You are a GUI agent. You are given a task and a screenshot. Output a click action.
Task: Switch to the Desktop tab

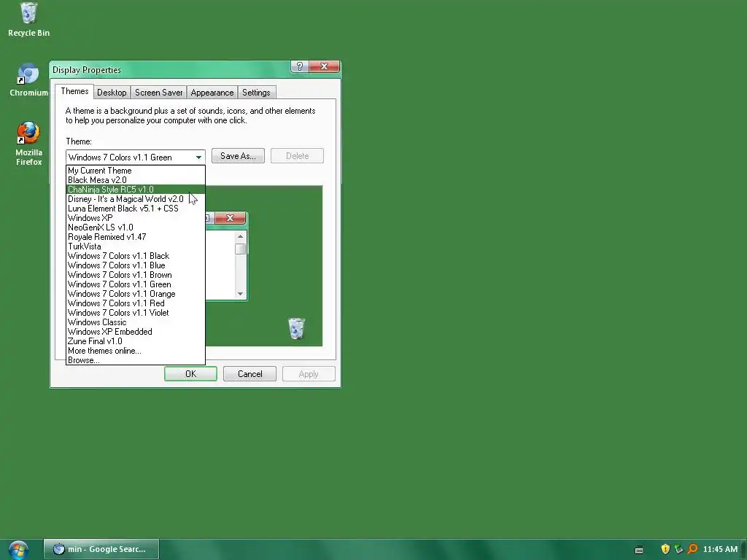point(112,93)
